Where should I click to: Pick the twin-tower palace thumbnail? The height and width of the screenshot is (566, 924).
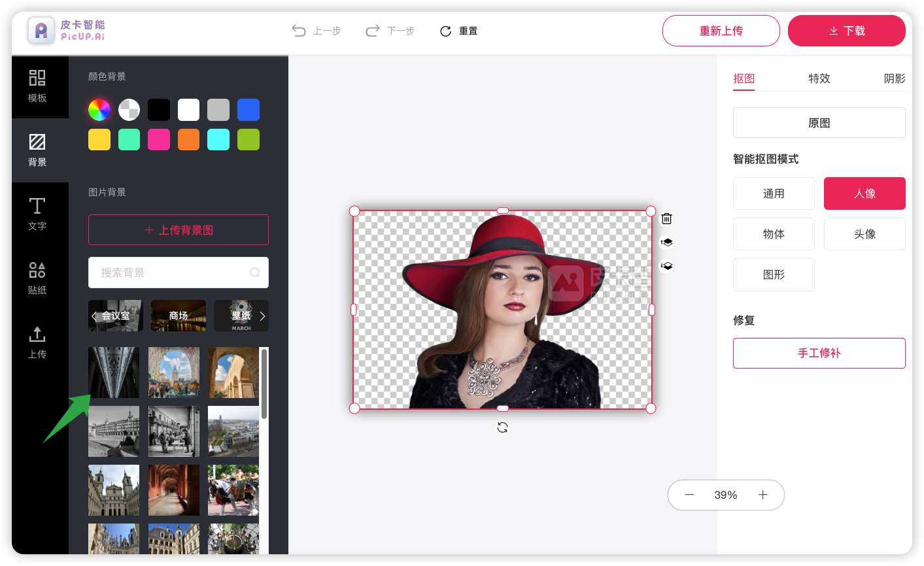(x=114, y=490)
